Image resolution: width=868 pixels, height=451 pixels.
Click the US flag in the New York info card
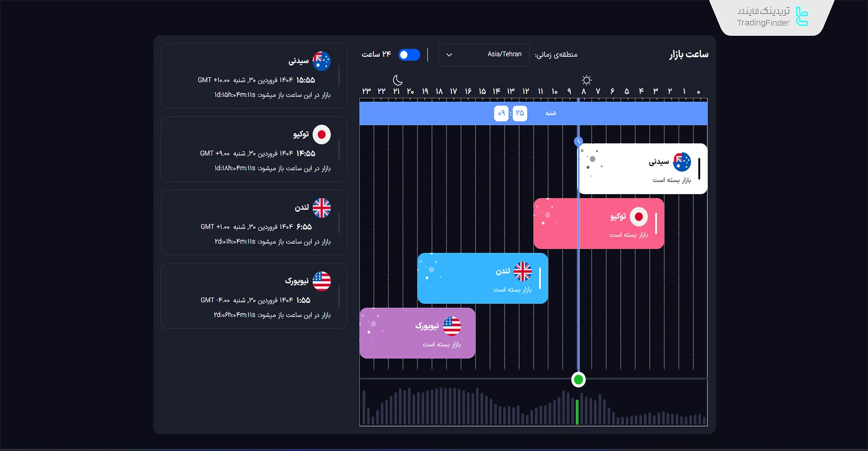click(321, 281)
